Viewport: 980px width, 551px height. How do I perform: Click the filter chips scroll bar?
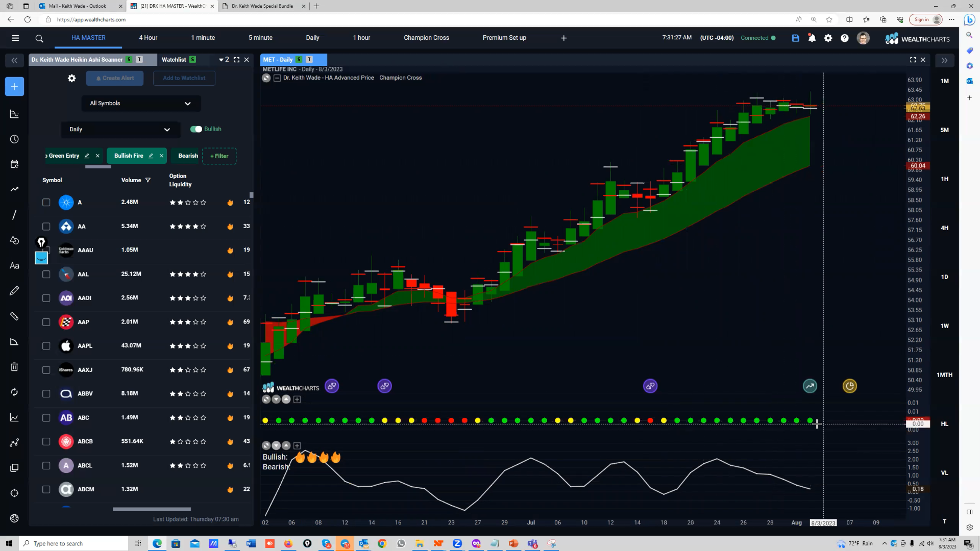point(98,167)
